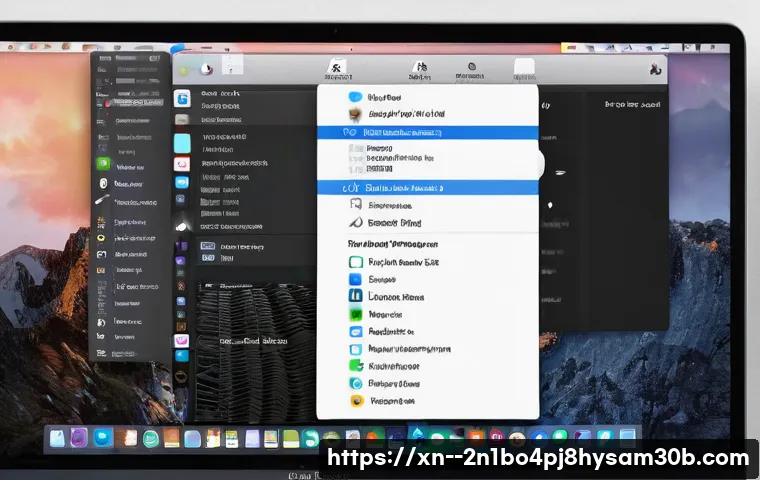Select the green outlined square icon in menu
760x480 pixels.
[x=355, y=262]
